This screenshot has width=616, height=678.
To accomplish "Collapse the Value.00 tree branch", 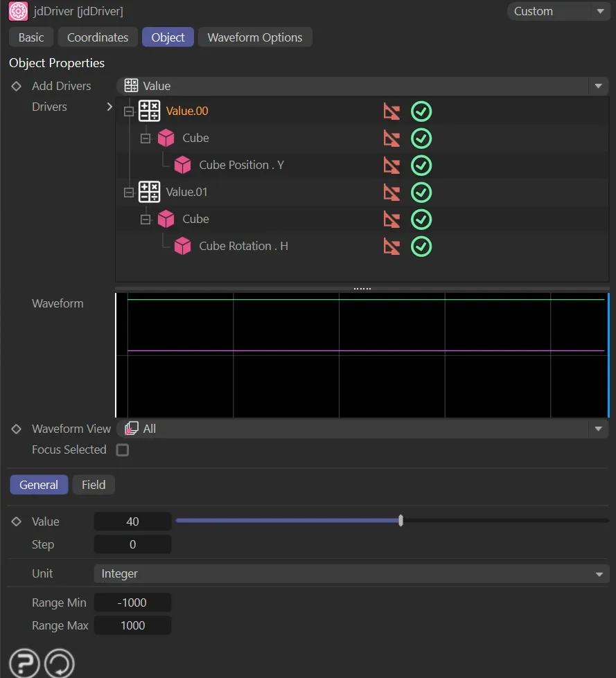I will tap(128, 111).
